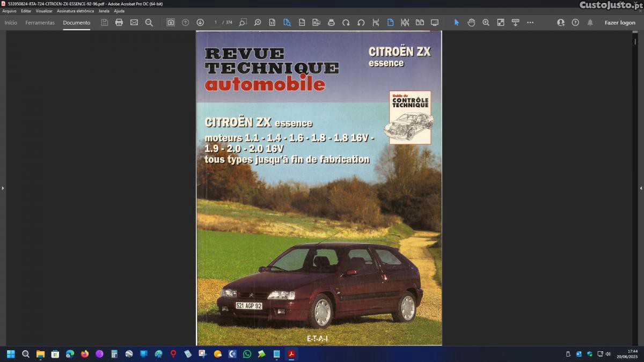Expand the left navigation pane arrow

(3, 188)
